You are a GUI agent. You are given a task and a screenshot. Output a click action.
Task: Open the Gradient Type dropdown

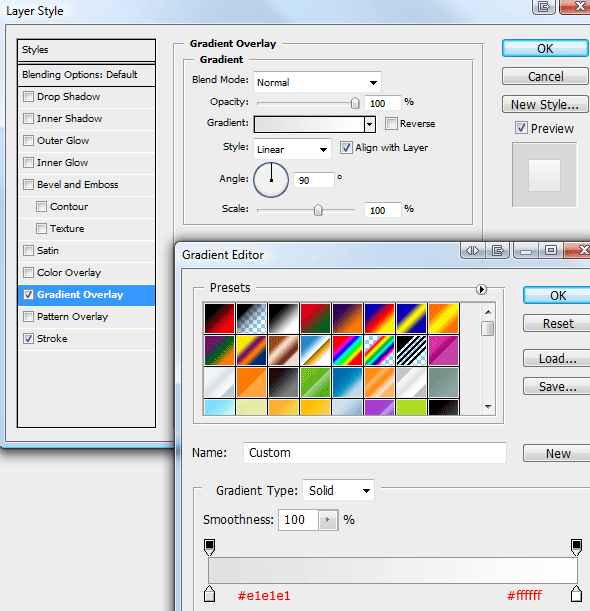coord(338,490)
